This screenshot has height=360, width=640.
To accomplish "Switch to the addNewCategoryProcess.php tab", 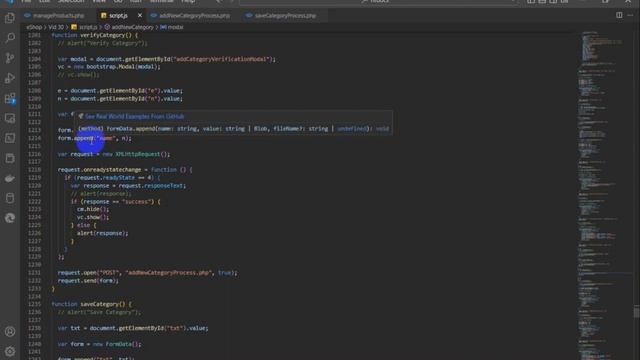I will click(x=194, y=16).
